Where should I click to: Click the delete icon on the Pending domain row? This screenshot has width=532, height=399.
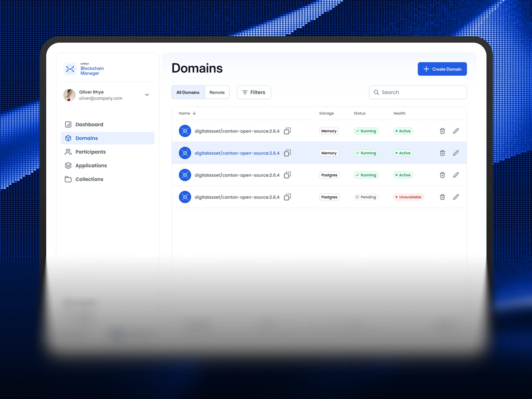442,197
